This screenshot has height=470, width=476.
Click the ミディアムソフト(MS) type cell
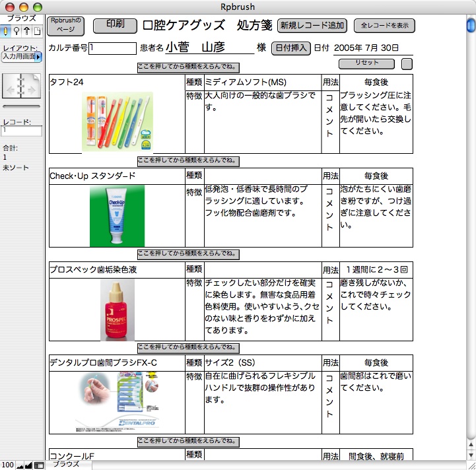point(263,83)
